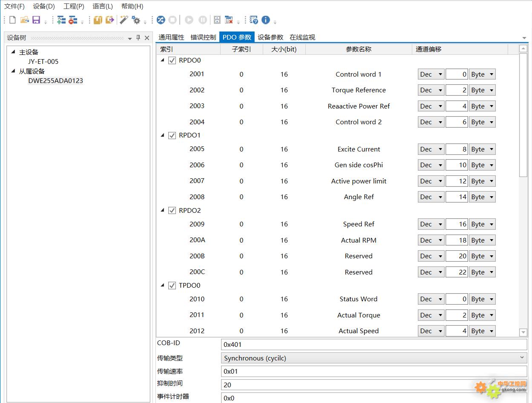Viewport: 532px width, 403px height.
Task: Click the blue info icon in toolbar
Action: [266, 20]
